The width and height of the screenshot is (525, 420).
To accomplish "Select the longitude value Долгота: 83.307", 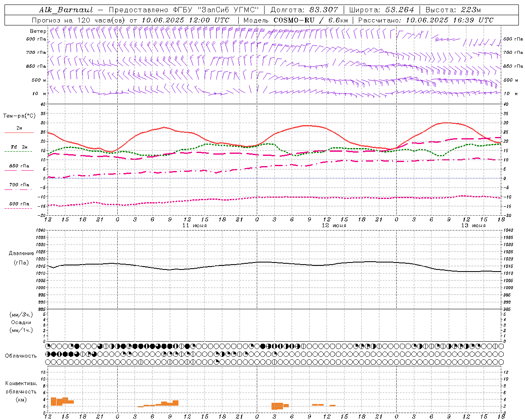I will (x=304, y=10).
